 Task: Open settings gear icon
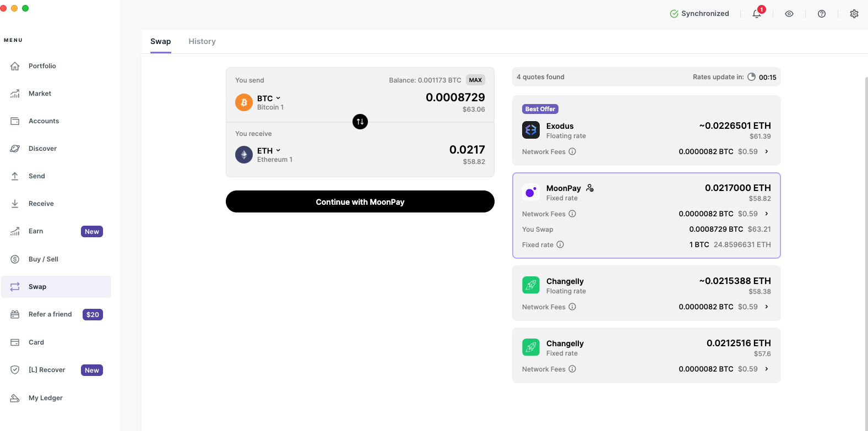pyautogui.click(x=854, y=14)
